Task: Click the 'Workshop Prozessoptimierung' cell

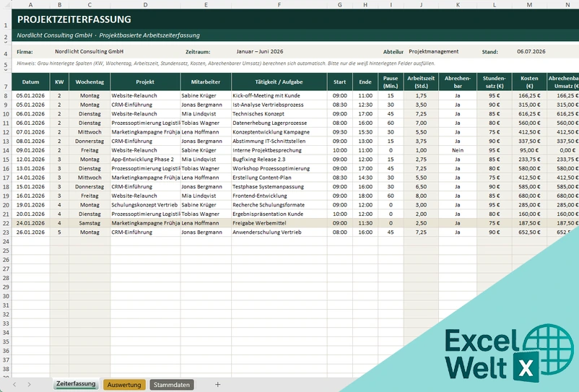Action: point(279,168)
